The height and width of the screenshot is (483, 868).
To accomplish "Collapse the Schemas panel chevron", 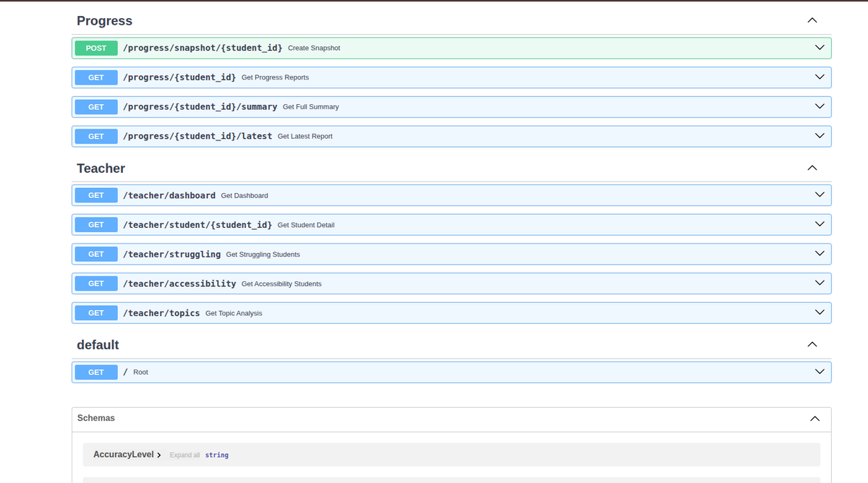I will pyautogui.click(x=815, y=419).
